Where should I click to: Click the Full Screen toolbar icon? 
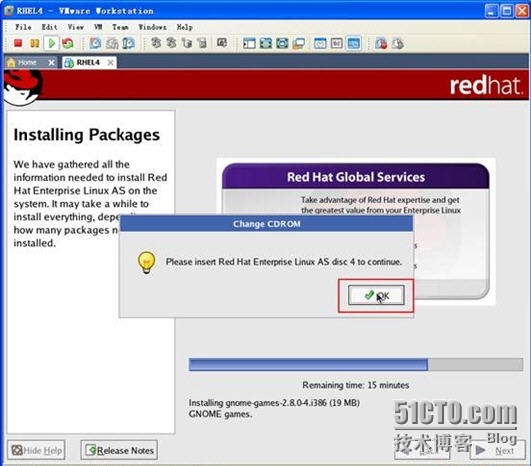tap(266, 43)
